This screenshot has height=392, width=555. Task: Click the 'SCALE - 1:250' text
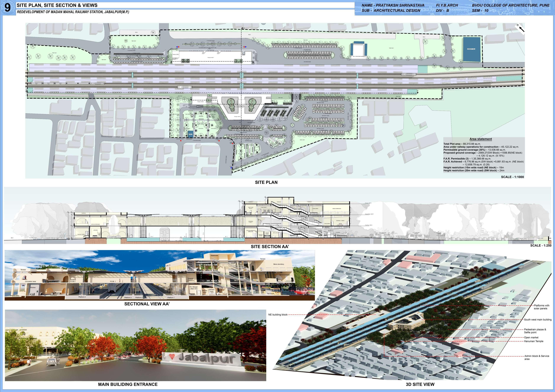click(541, 245)
